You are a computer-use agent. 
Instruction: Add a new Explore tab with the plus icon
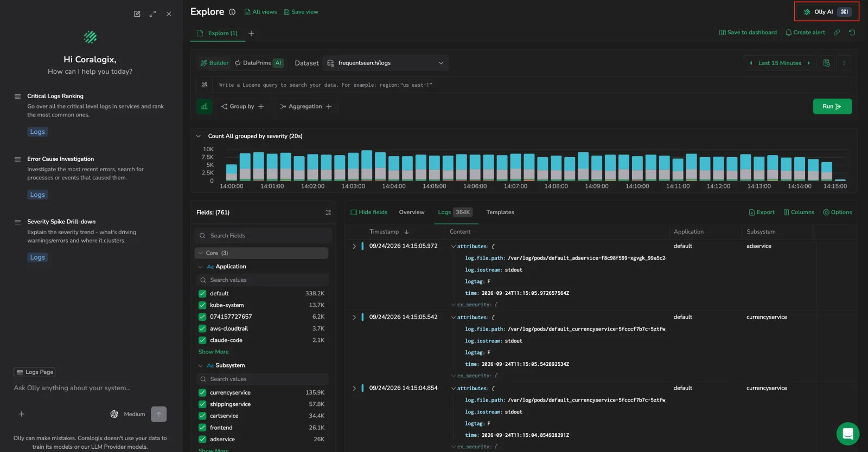pos(251,33)
